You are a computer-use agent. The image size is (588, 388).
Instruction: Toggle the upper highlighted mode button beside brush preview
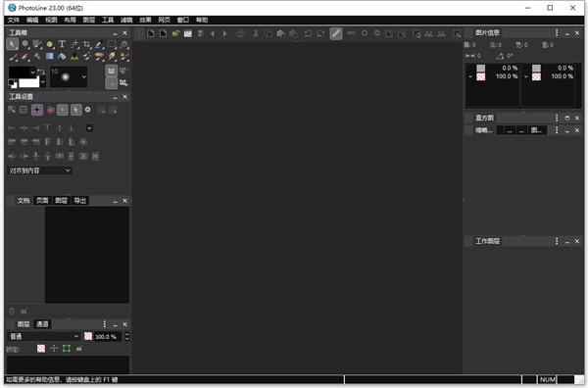111,71
